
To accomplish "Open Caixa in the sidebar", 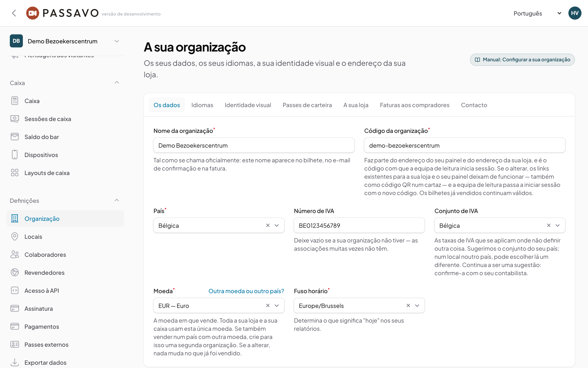I will coord(65,101).
